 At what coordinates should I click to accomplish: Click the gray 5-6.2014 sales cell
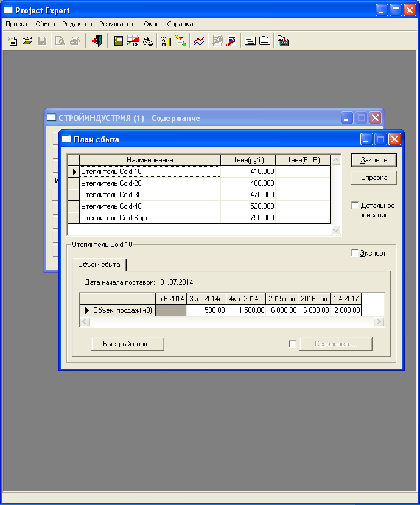171,310
